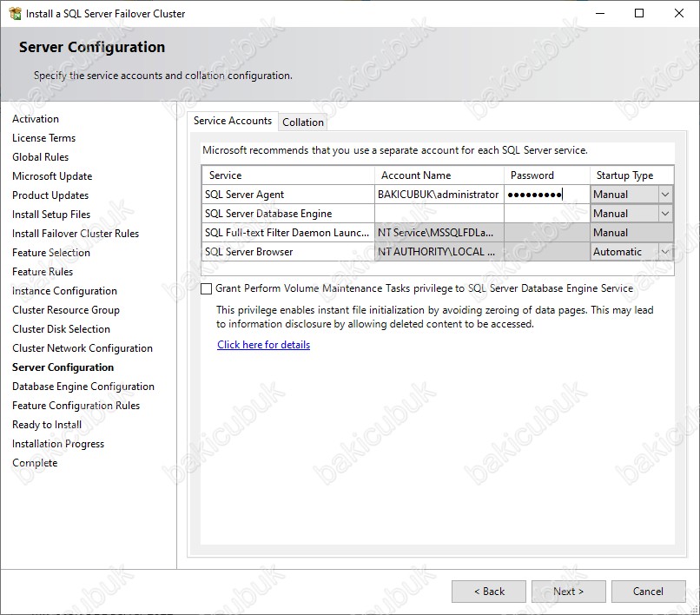Click the Ready to Install step
The width and height of the screenshot is (700, 615).
(x=47, y=425)
